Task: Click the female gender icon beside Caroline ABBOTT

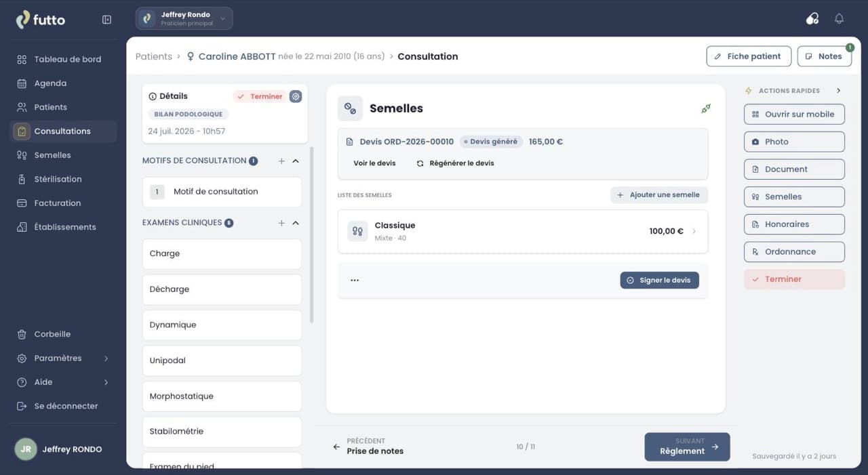Action: coord(191,57)
